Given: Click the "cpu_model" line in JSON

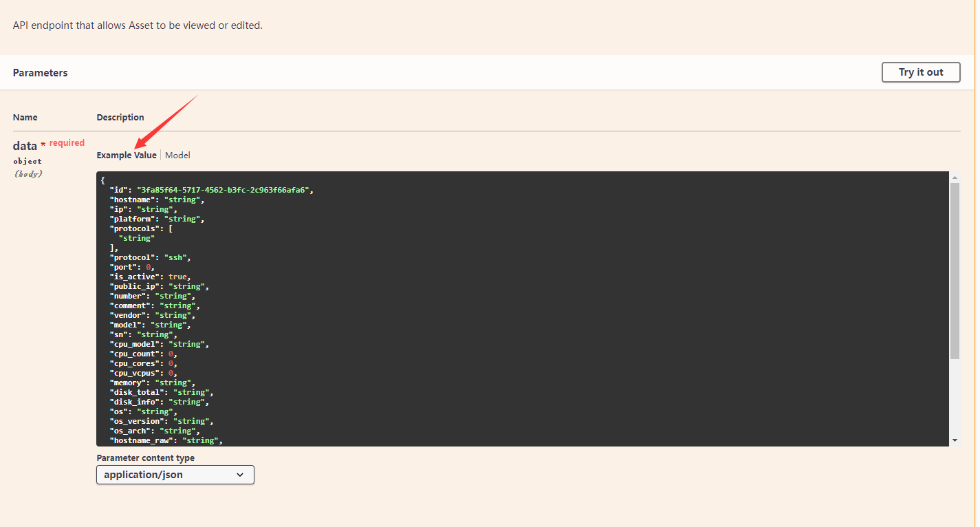Looking at the screenshot, I should [160, 344].
